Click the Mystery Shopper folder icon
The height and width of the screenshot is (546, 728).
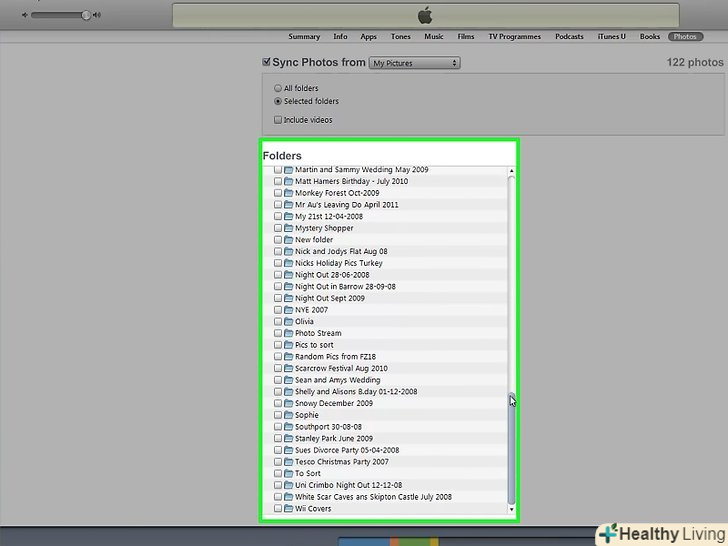(288, 228)
